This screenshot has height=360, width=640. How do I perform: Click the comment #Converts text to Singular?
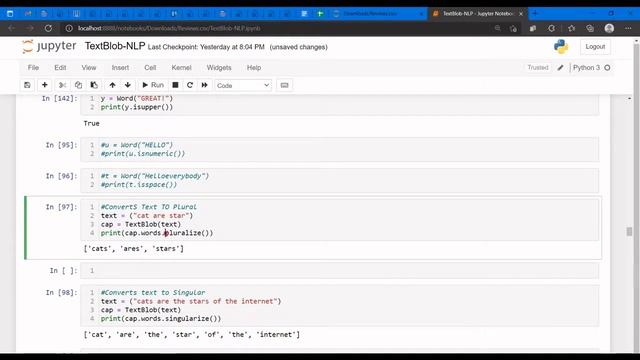tap(153, 293)
